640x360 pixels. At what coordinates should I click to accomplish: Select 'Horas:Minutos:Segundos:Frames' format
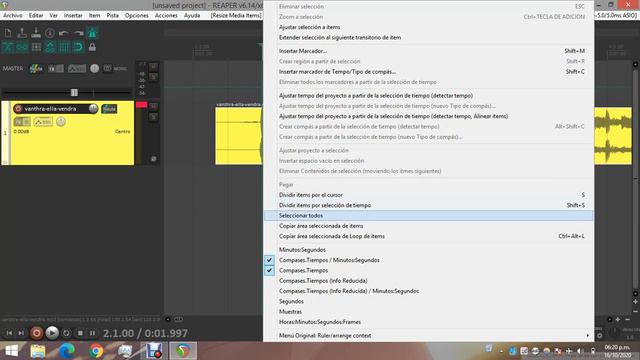(x=429, y=322)
